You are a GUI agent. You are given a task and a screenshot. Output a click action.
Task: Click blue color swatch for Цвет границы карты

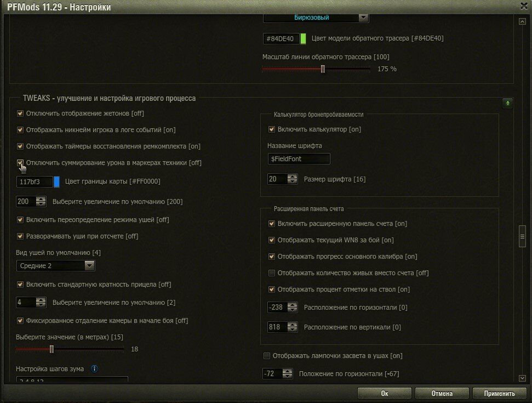coord(56,181)
